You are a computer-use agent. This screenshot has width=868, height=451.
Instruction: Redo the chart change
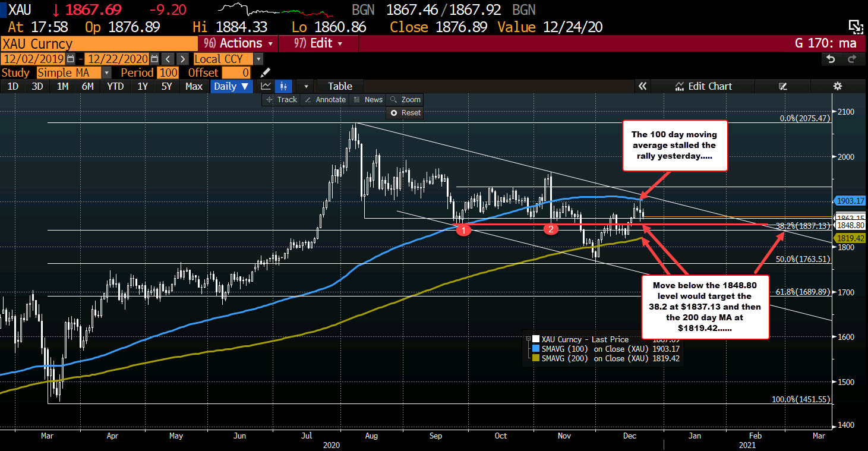(x=852, y=59)
